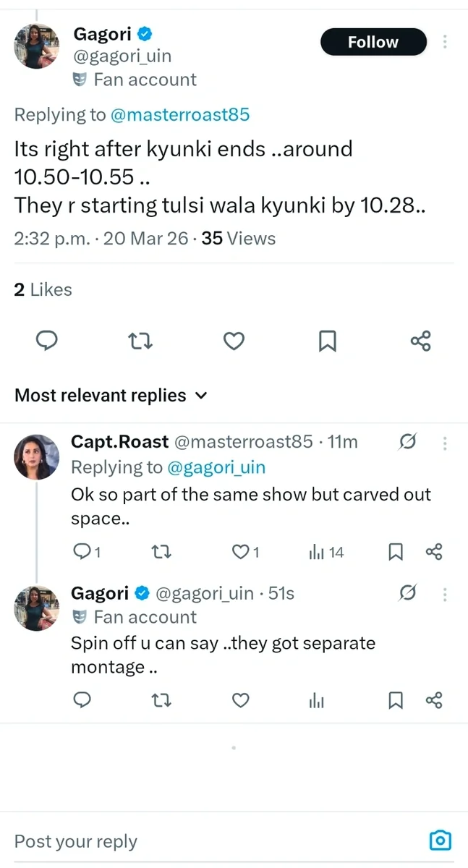Screen dimensions: 468x868
Task: Share Capt.Roast's reply
Action: click(434, 552)
